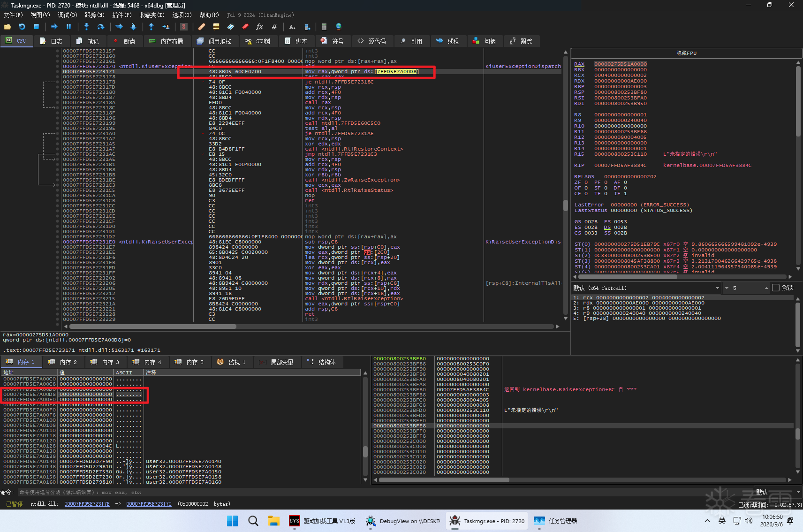Viewport: 803px width, 532px height.
Task: Click the trace over dotted down-arrow icon
Action: click(133, 27)
